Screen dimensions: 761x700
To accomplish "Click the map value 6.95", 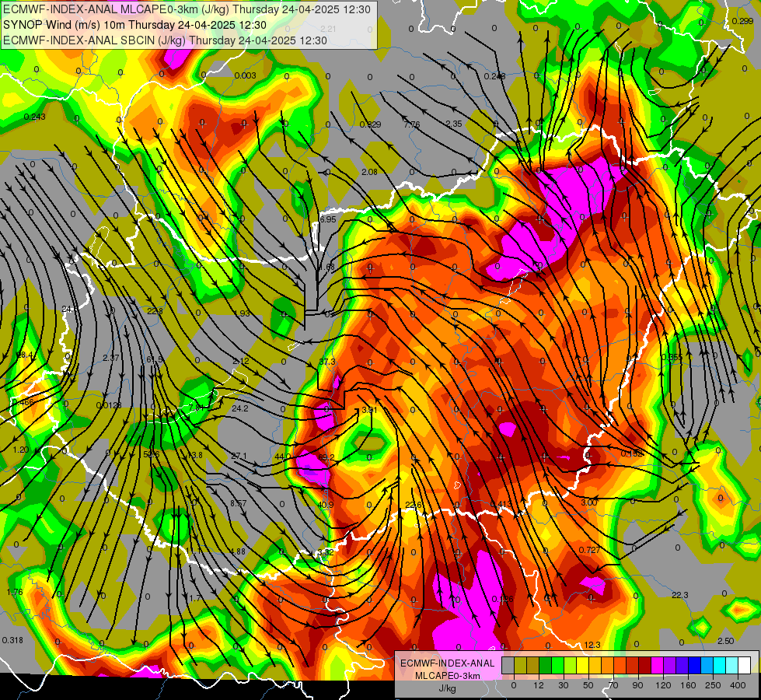I will point(328,219).
